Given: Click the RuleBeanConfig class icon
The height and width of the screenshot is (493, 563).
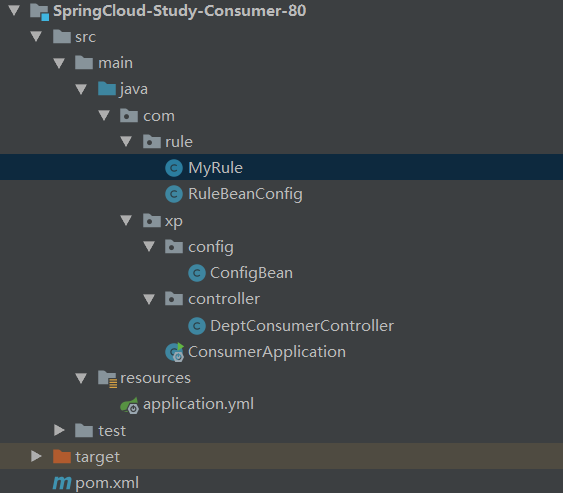Looking at the screenshot, I should 174,194.
